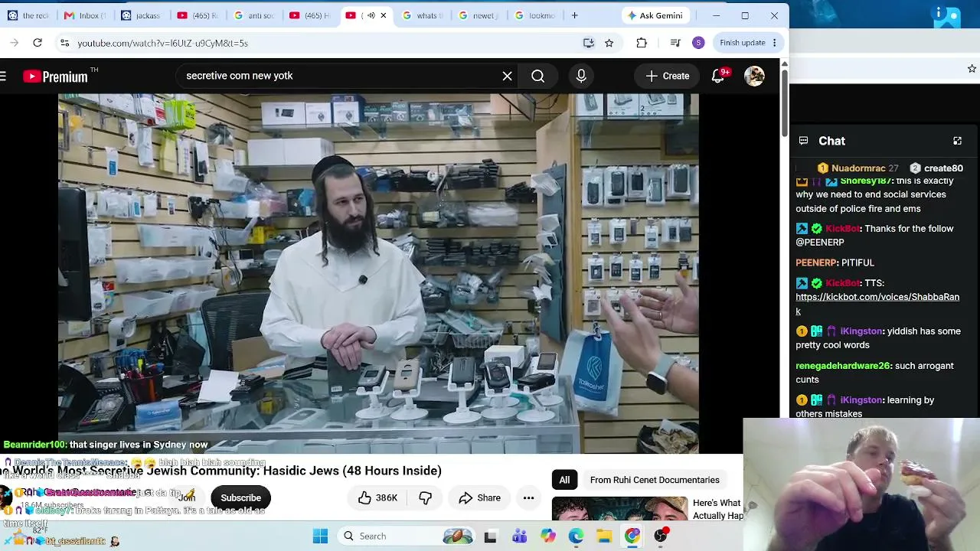Clear the YouTube search box text
This screenshot has height=551, width=980.
pos(507,76)
